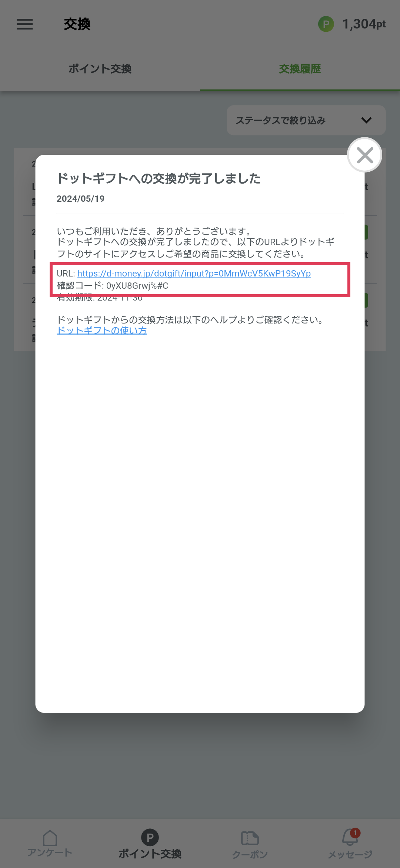Tap the green P points icon
The image size is (400, 868).
pyautogui.click(x=326, y=24)
